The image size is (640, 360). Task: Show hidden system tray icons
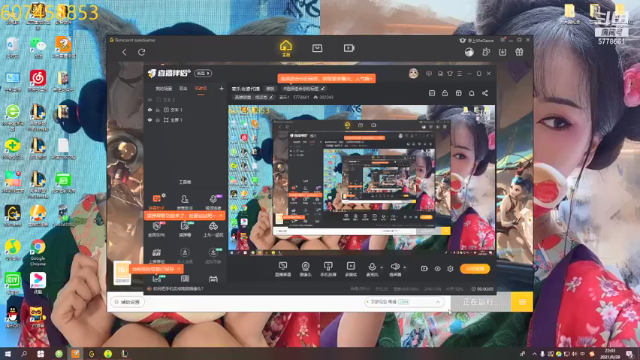534,354
